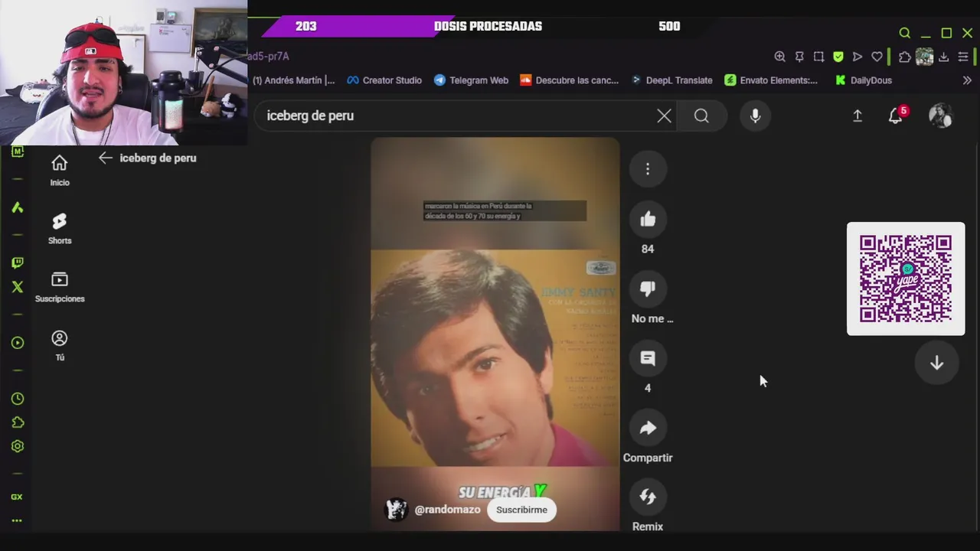Screen dimensions: 980x551
Task: Open the green A-shaped sidebar icon
Action: point(18,207)
